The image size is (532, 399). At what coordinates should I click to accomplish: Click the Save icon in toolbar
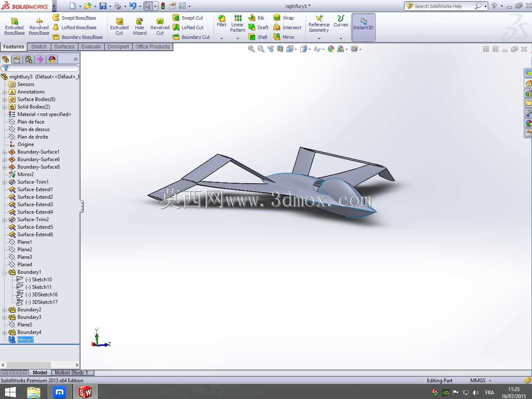point(103,6)
